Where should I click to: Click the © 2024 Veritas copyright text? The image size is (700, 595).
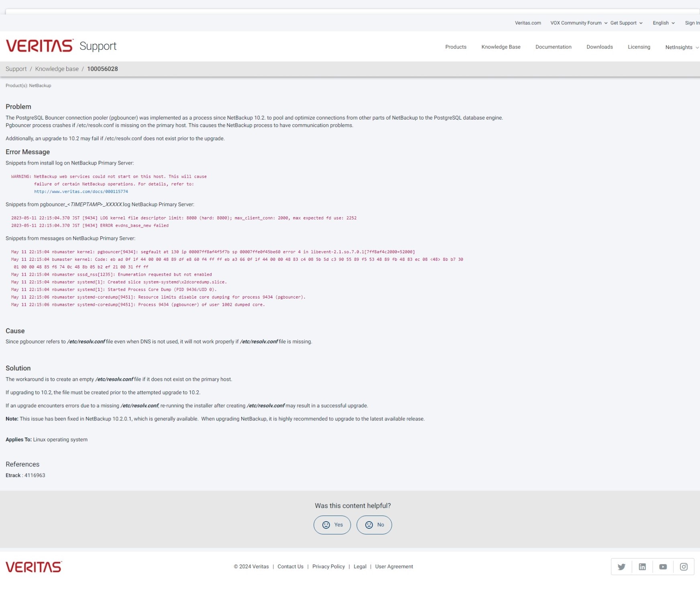pyautogui.click(x=251, y=567)
